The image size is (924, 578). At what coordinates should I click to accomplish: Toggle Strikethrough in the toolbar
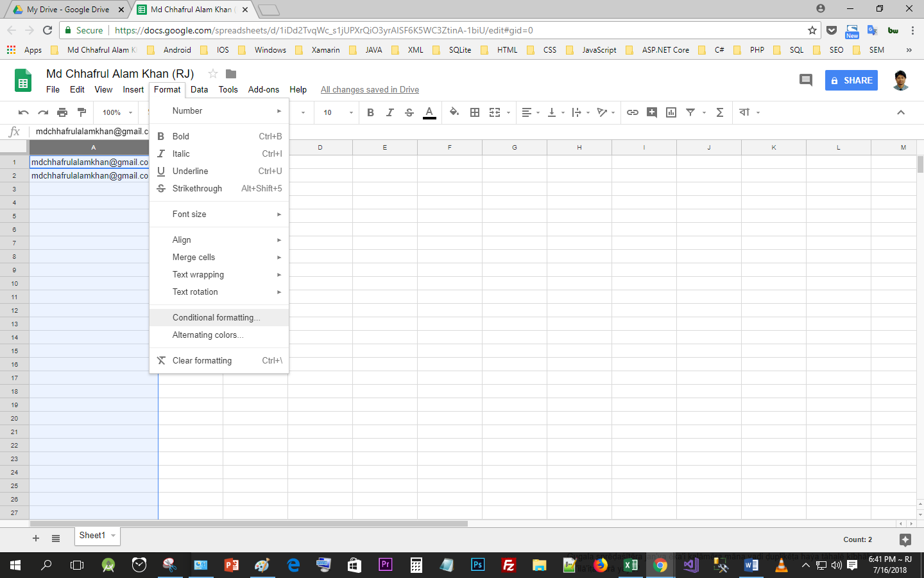pyautogui.click(x=409, y=112)
